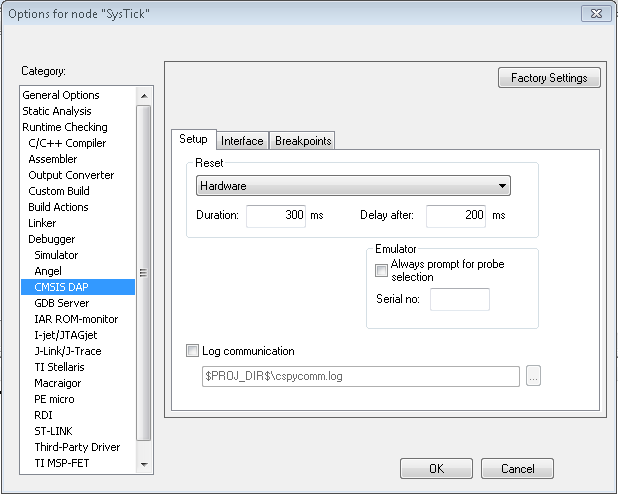The width and height of the screenshot is (618, 496).
Task: Toggle the Log communication checkbox
Action: point(192,351)
